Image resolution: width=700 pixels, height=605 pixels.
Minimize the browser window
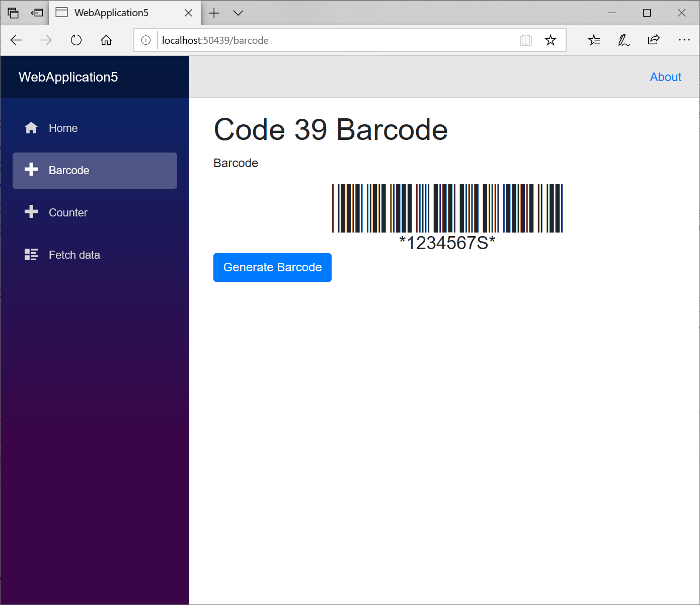(612, 13)
